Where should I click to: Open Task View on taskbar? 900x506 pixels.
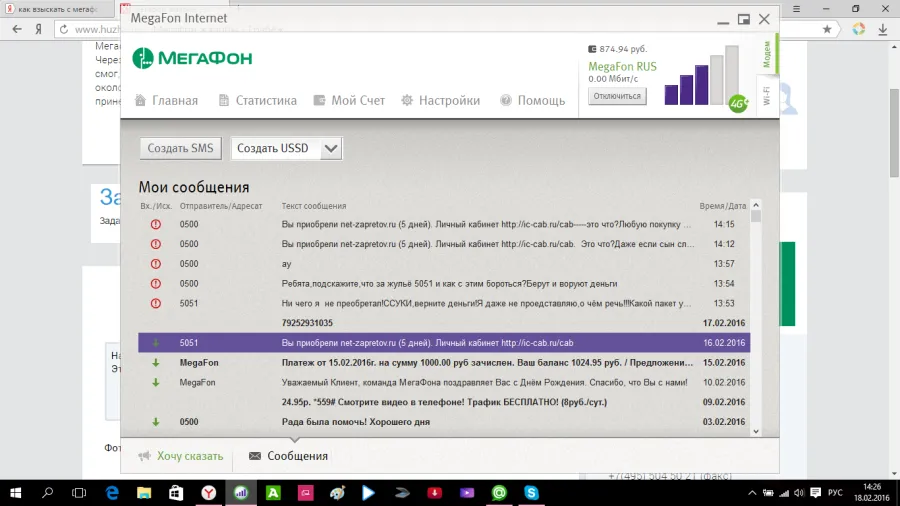pos(79,493)
